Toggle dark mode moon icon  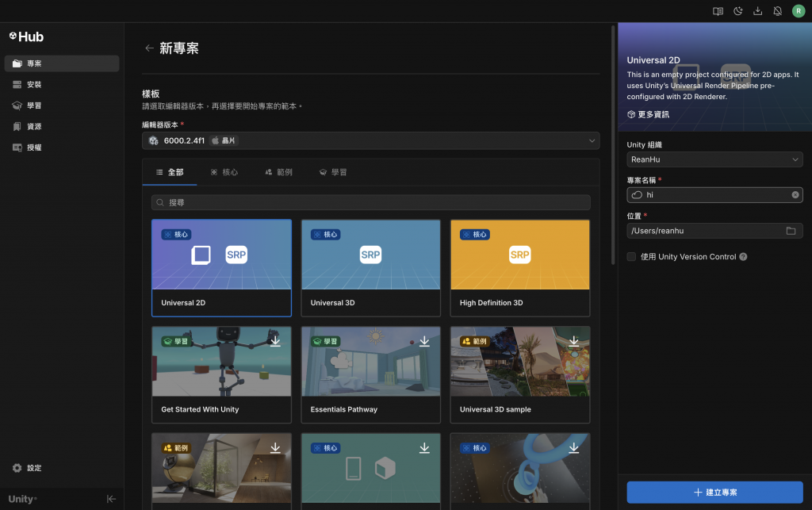pos(738,11)
